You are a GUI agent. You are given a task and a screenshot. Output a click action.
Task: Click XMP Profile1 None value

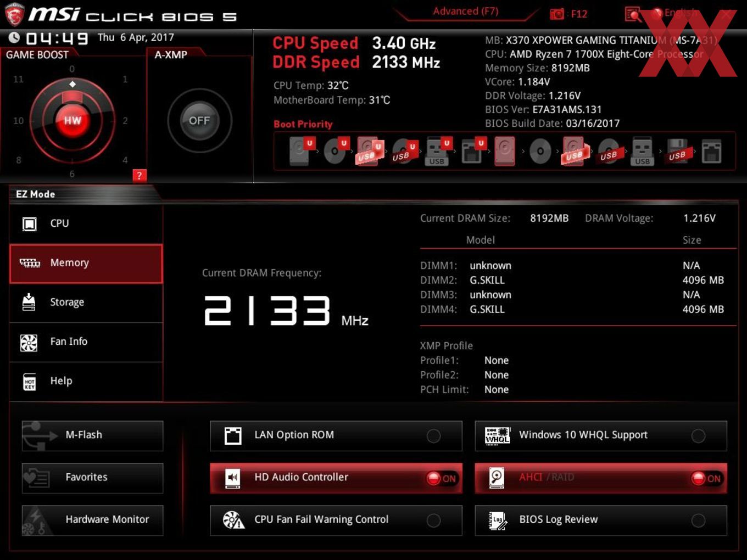pyautogui.click(x=497, y=361)
